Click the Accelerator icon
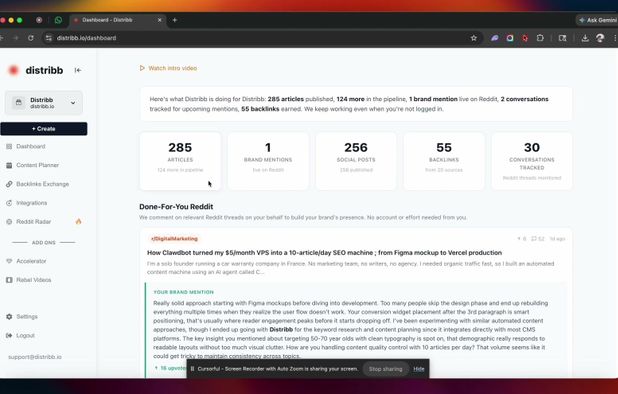 (x=9, y=261)
